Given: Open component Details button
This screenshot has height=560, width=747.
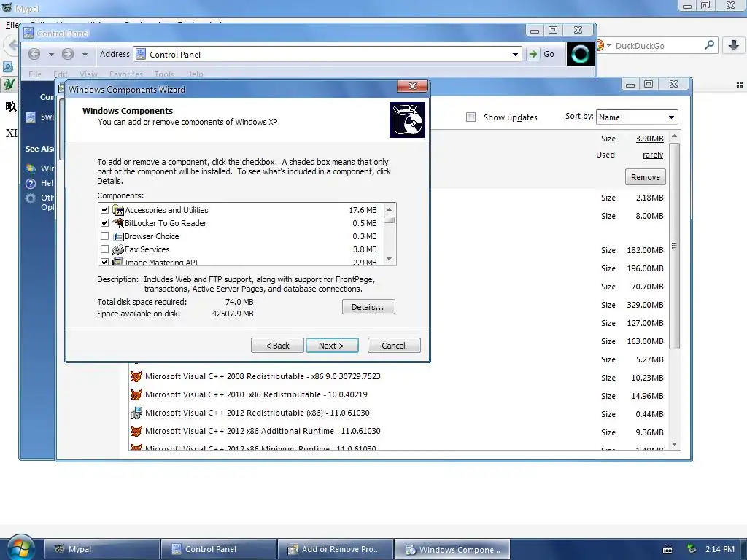Looking at the screenshot, I should tap(368, 307).
